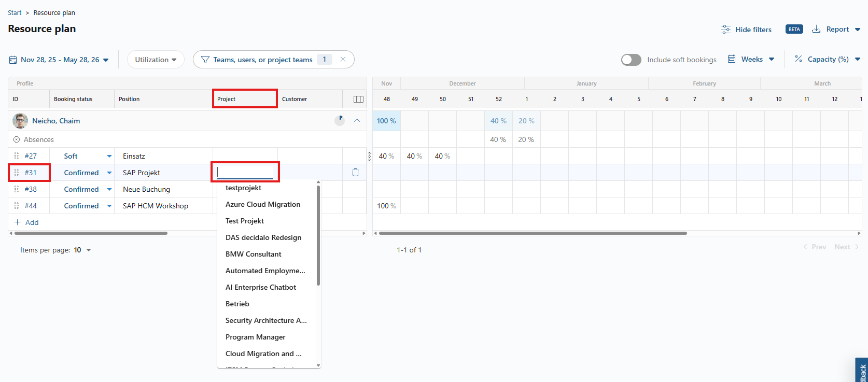The image size is (868, 382).
Task: Open the Report dropdown arrow
Action: 858,30
